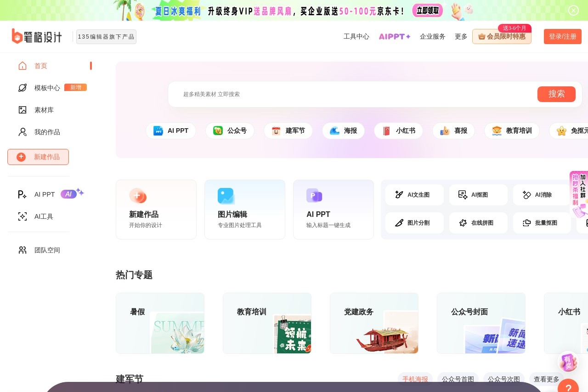Select the 海报 category chip
The height and width of the screenshot is (392, 588).
[x=343, y=131]
